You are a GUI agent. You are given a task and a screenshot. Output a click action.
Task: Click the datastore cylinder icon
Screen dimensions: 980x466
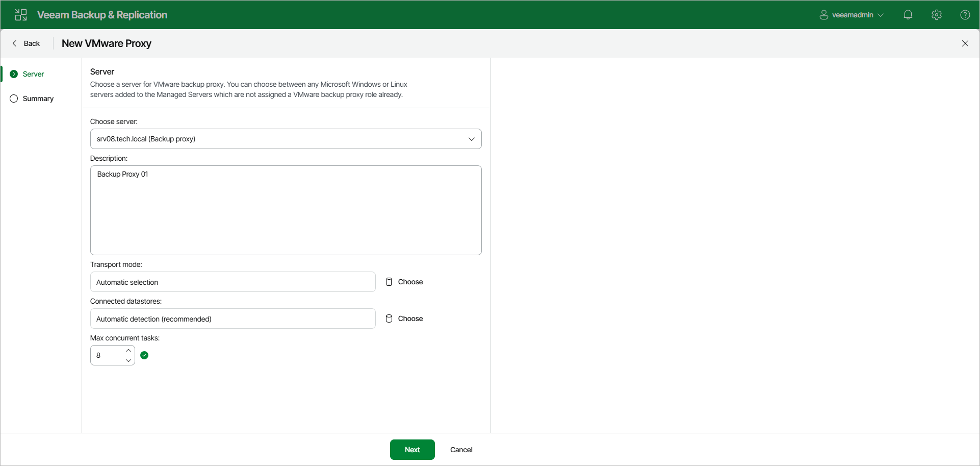pos(389,318)
